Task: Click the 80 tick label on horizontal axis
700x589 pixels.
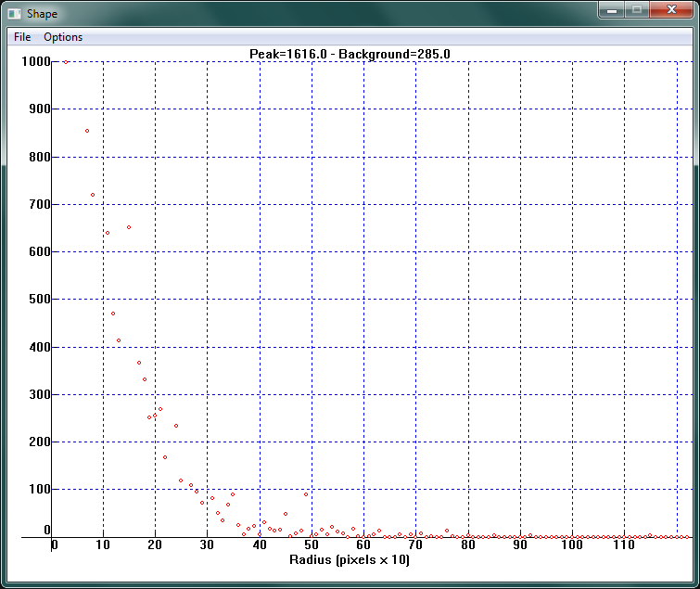Action: click(x=468, y=545)
